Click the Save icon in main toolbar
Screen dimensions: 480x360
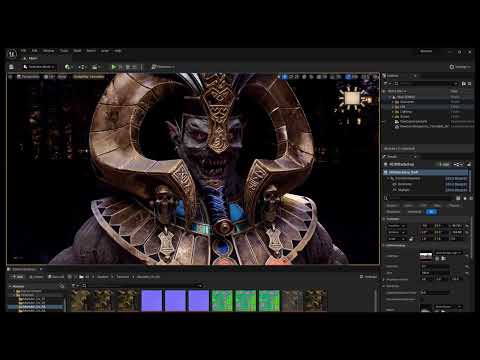coord(11,67)
